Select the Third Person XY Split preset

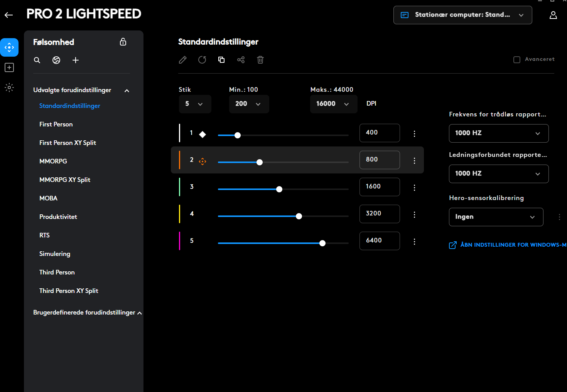(69, 291)
